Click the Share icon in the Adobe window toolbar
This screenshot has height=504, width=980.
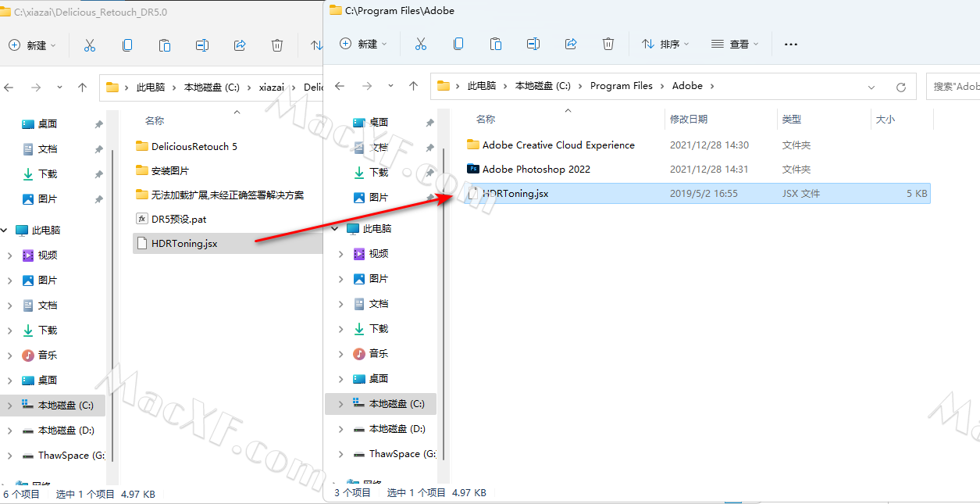click(x=571, y=44)
